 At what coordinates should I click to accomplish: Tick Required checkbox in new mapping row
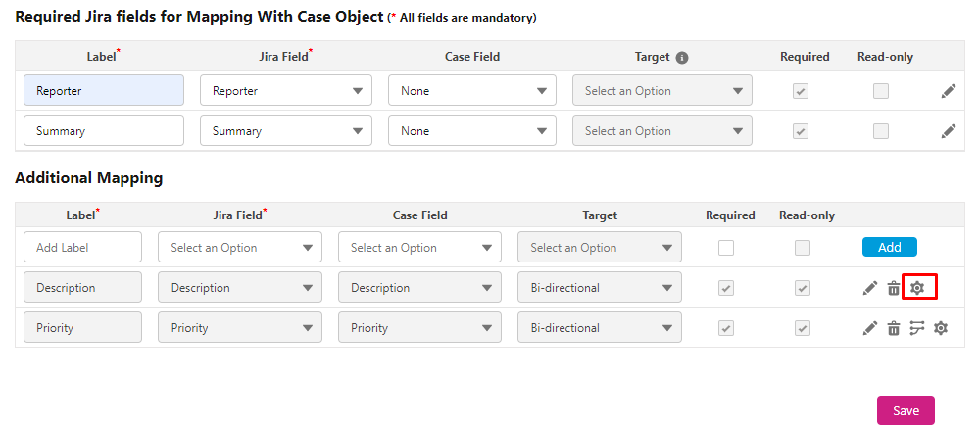tap(726, 248)
